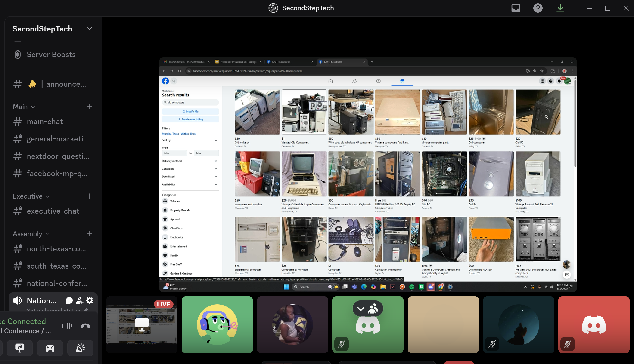Toggle the soundboard button
Viewport: 634px width, 364px height.
click(x=80, y=348)
